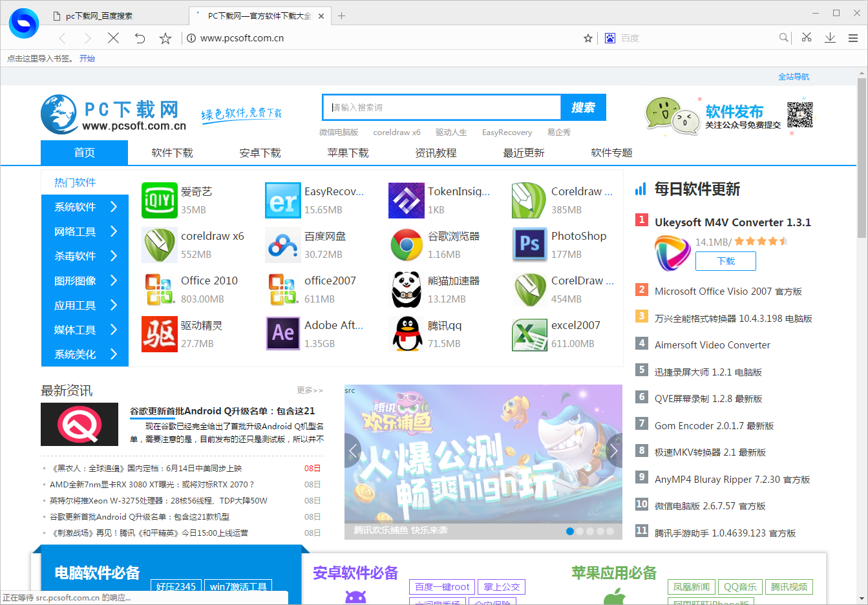Click the Baidu paw search engine icon
Viewport: 868px width, 605px height.
[610, 38]
